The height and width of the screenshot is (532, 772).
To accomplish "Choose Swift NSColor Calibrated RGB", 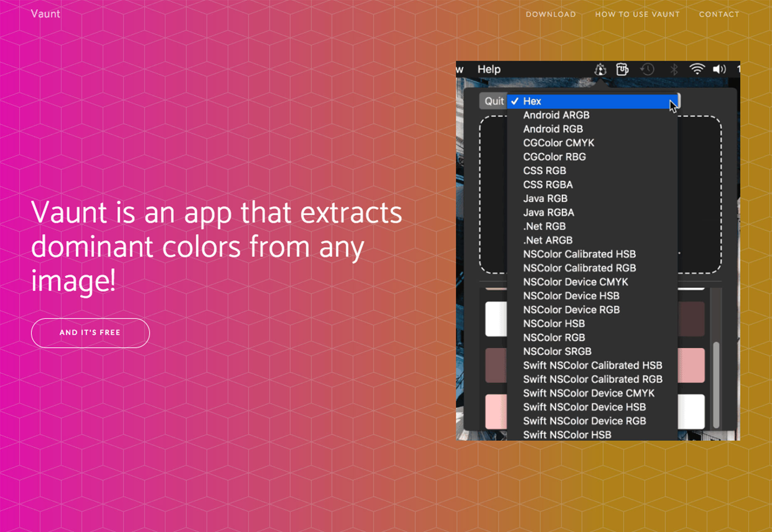I will point(592,380).
